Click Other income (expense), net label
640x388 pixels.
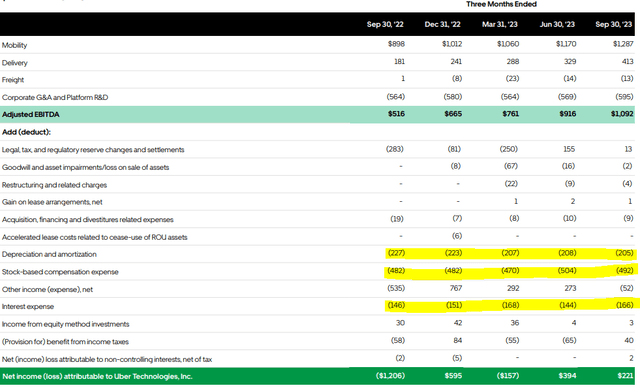click(47, 289)
